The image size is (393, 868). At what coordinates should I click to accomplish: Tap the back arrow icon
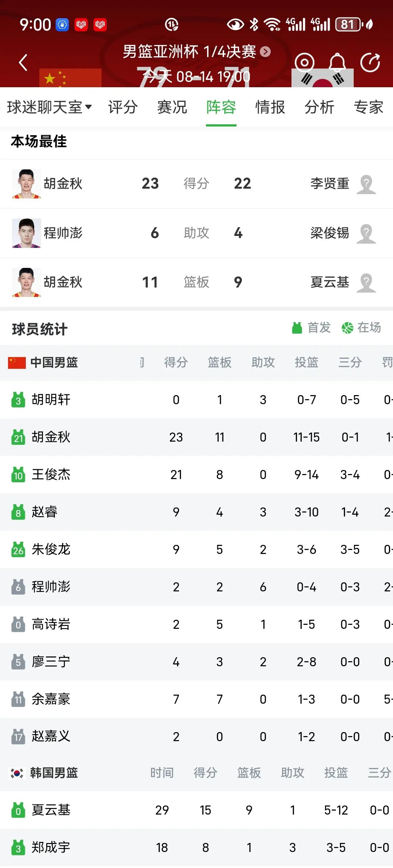[23, 63]
